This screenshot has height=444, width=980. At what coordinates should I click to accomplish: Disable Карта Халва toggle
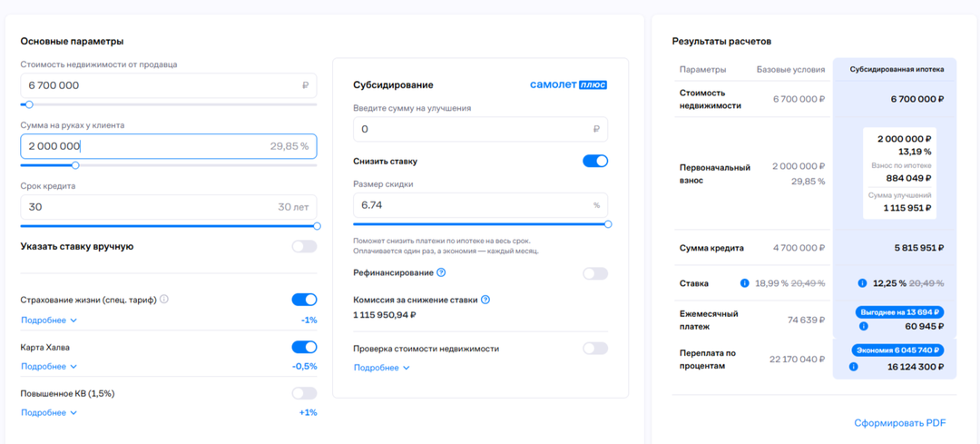tap(304, 347)
